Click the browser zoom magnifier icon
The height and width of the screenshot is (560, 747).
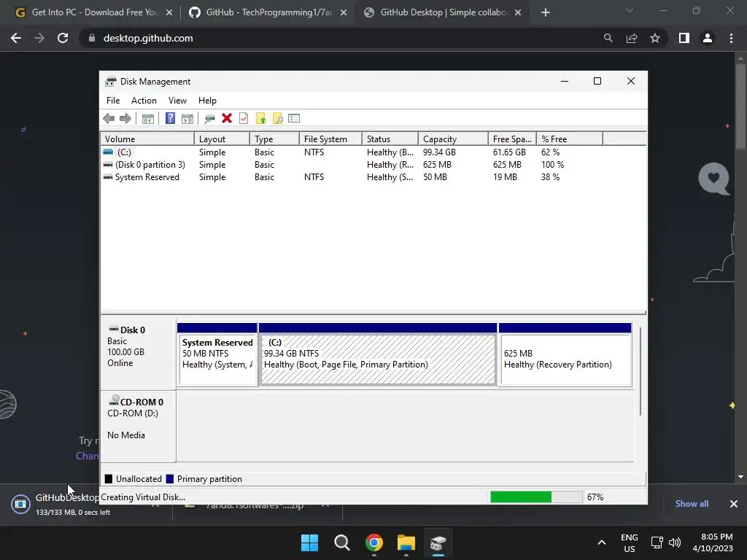[608, 38]
